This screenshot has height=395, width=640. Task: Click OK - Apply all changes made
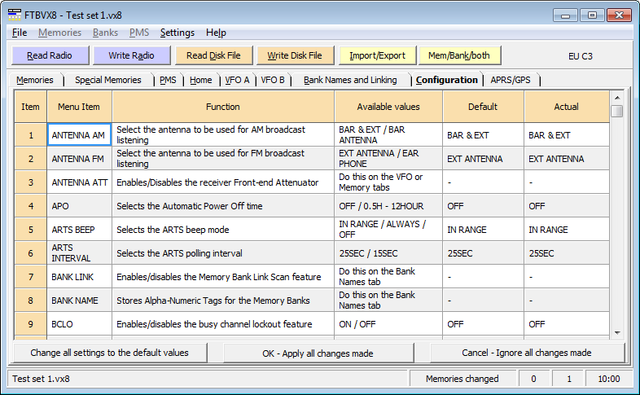pyautogui.click(x=318, y=353)
